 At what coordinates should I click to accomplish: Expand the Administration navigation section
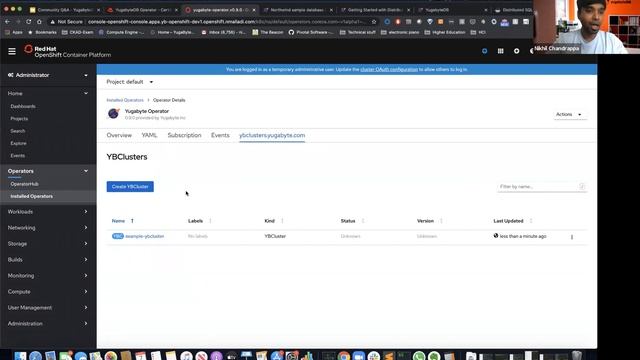click(x=48, y=324)
